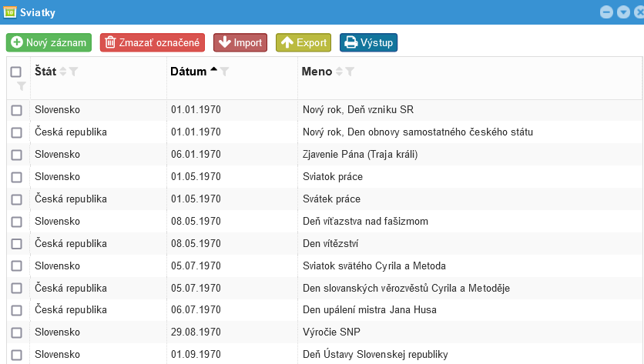The height and width of the screenshot is (364, 644).
Task: Sort by Štát using sort arrows
Action: 63,72
